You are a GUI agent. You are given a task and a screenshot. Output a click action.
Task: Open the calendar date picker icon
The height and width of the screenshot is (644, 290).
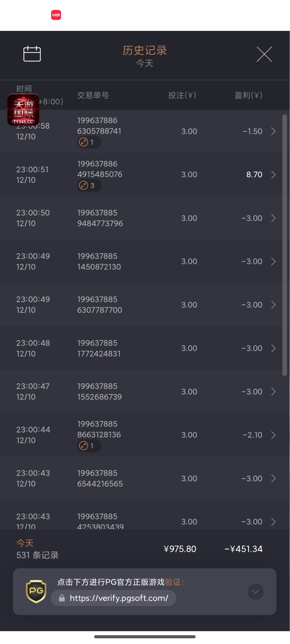pos(32,54)
